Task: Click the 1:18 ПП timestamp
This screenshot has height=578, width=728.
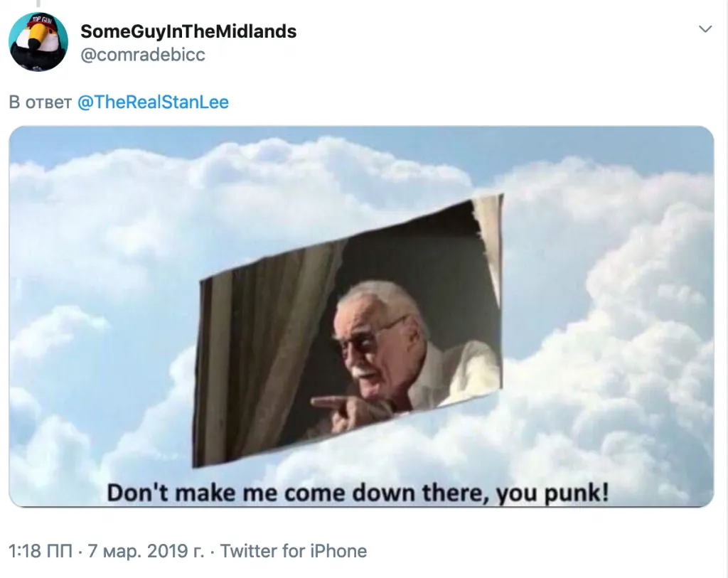Action: 41,551
